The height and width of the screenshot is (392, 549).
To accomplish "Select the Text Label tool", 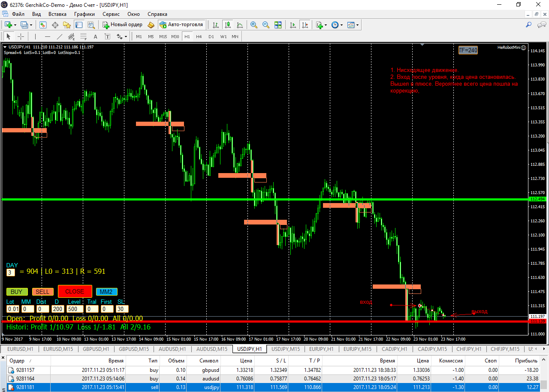I will [108, 36].
